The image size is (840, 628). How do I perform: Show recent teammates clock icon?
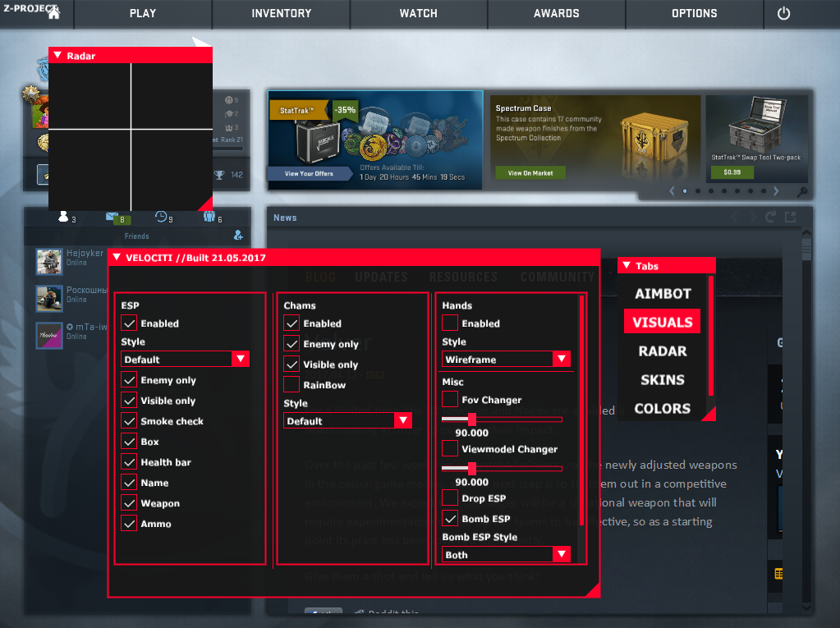tap(162, 218)
